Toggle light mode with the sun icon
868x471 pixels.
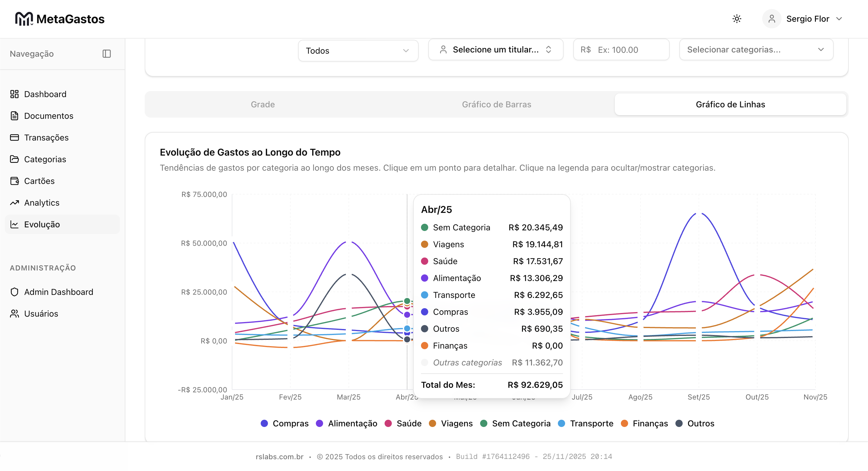[x=737, y=19]
